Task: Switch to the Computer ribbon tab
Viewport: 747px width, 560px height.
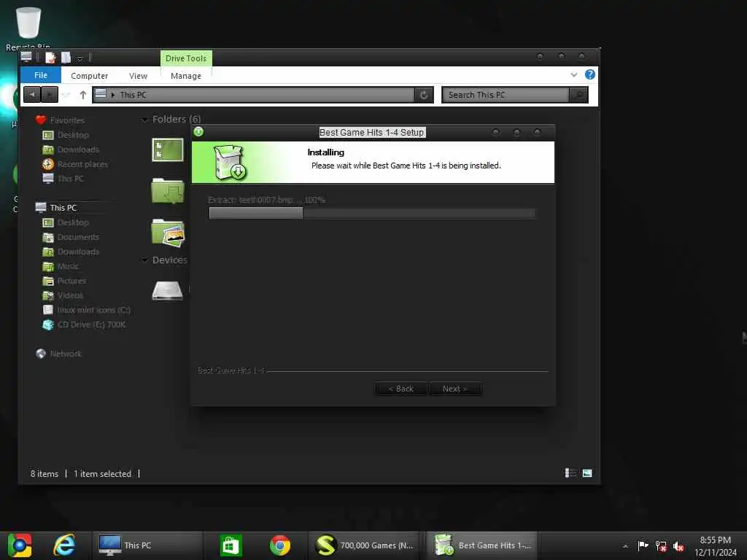Action: 89,76
